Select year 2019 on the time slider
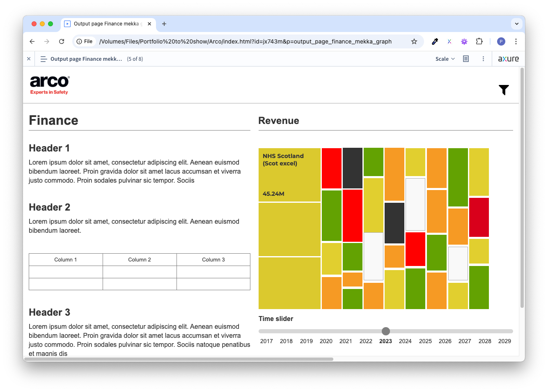548x392 pixels. tap(306, 341)
